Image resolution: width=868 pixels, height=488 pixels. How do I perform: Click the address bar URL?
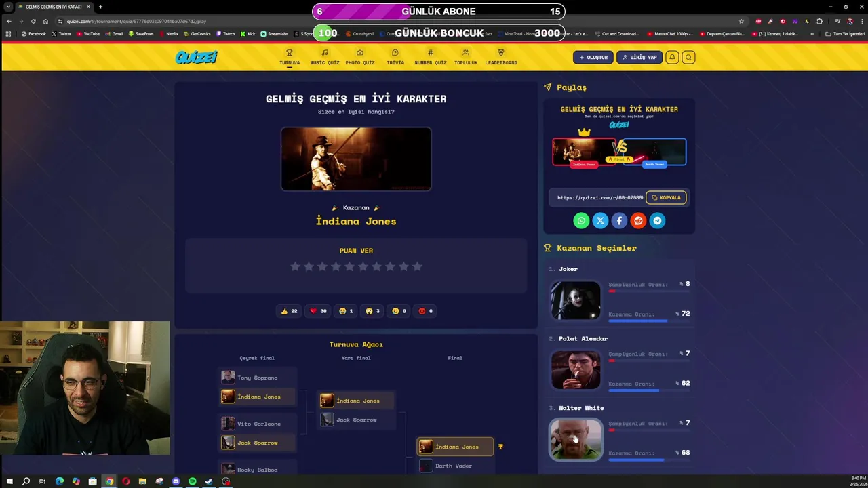click(136, 21)
